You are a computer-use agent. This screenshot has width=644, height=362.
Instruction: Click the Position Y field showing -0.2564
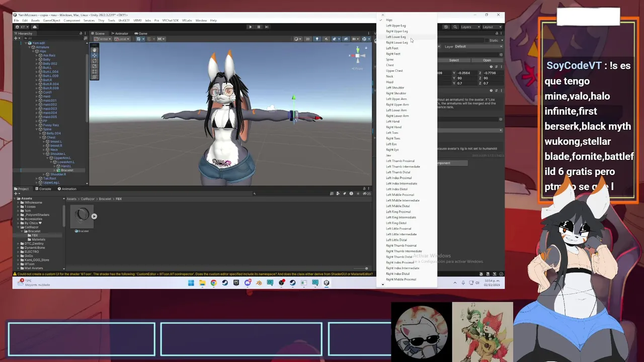click(x=467, y=73)
